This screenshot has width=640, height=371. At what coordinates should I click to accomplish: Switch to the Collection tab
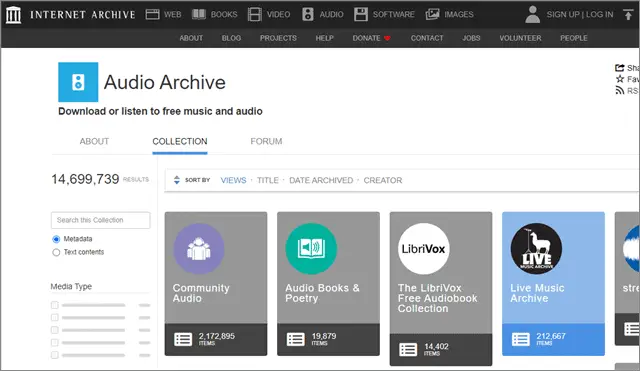(x=180, y=141)
